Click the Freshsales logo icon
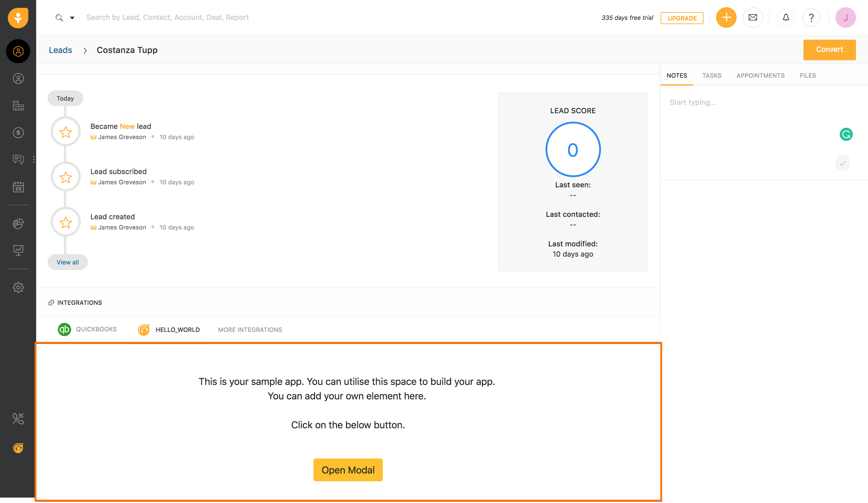Screen dimensions: 868x503 (x=18, y=18)
